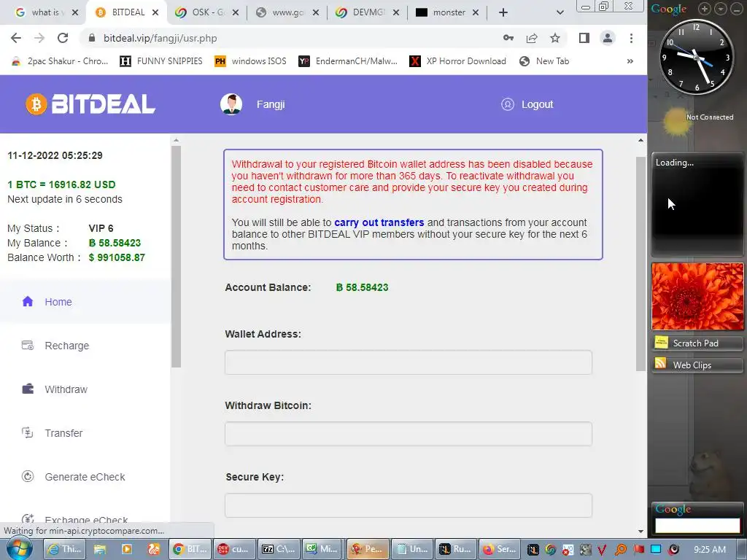Screen dimensions: 747x560
Task: Switch to the 'what is' Google tab
Action: pos(41,12)
